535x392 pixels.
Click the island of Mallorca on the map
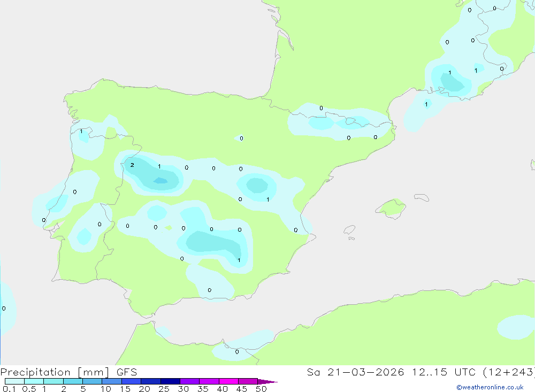click(391, 208)
